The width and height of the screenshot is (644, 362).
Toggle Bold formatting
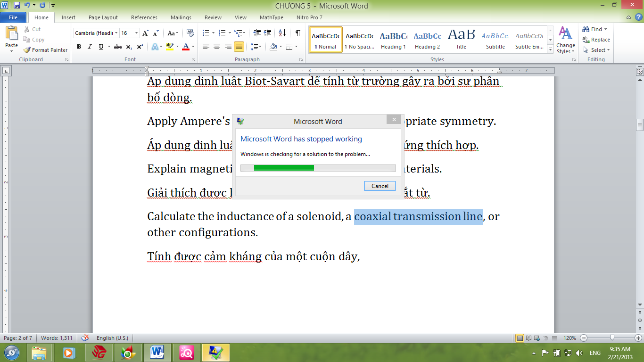[x=79, y=47]
